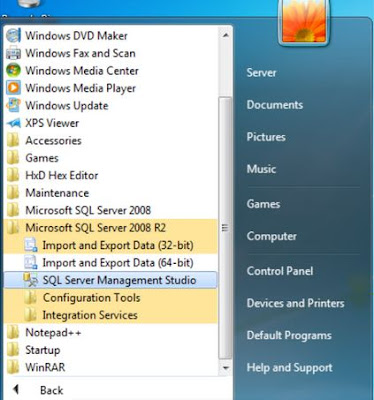Open Devices and Printers
The height and width of the screenshot is (400, 374).
point(295,303)
